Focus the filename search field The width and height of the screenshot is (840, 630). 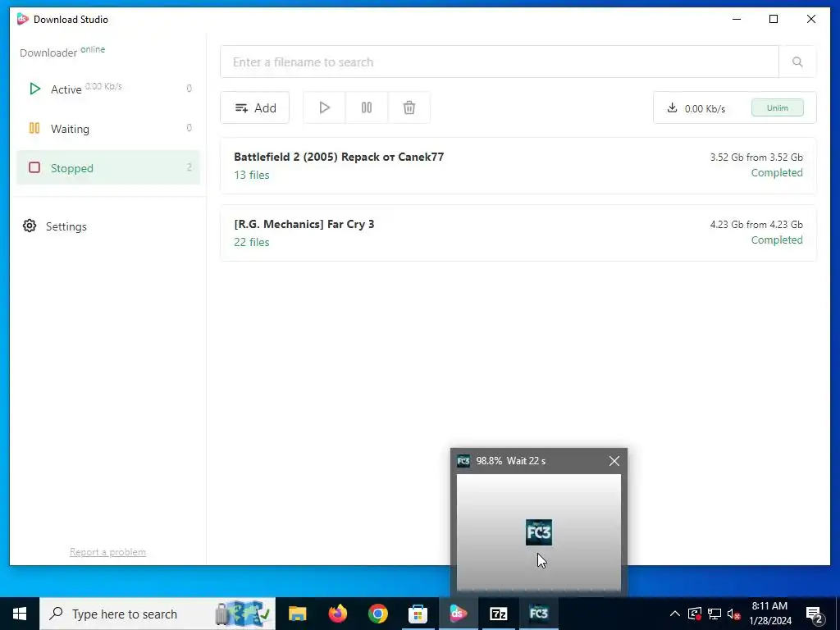coord(500,62)
